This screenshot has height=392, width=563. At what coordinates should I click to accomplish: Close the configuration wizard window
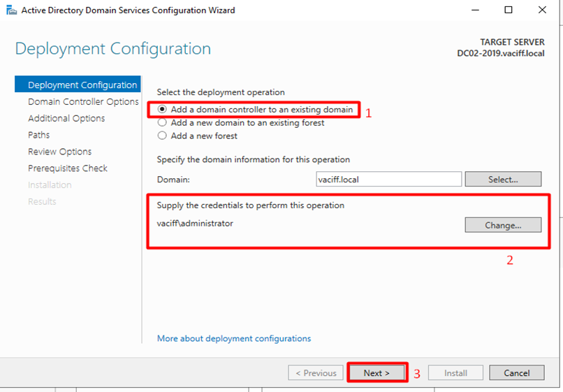[543, 10]
